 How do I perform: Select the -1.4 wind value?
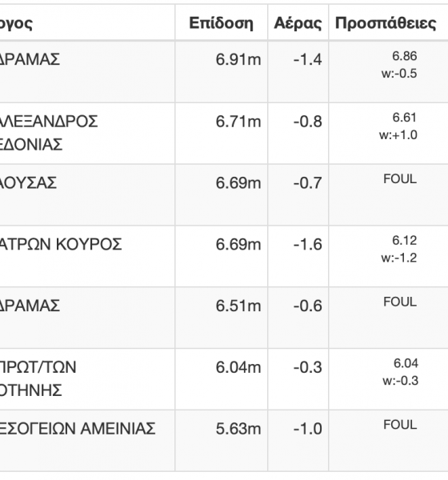click(308, 59)
